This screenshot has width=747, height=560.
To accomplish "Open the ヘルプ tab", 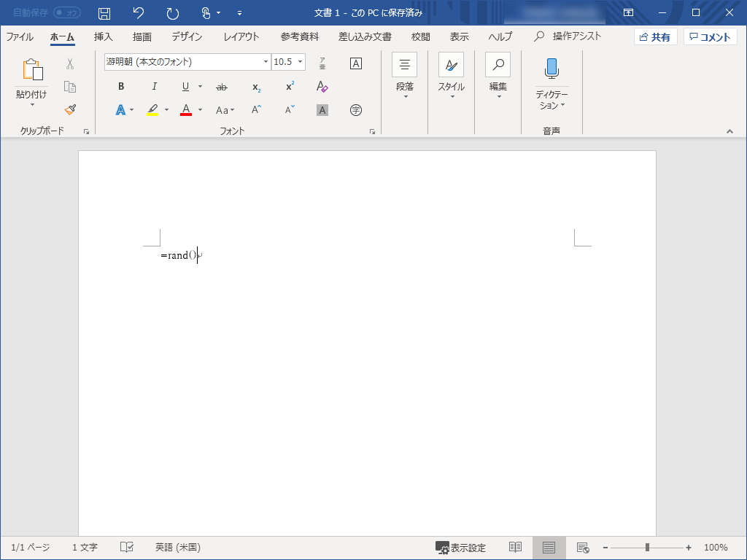I will click(500, 36).
